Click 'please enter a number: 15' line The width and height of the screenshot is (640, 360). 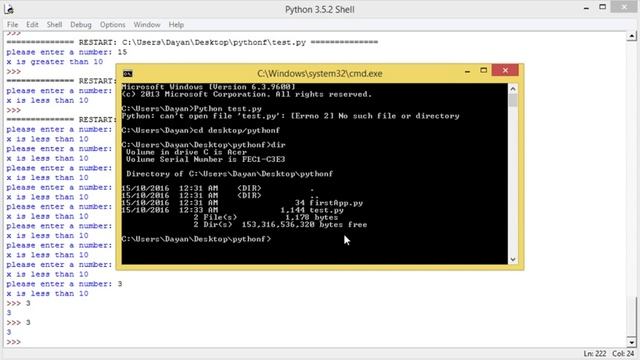[67, 52]
